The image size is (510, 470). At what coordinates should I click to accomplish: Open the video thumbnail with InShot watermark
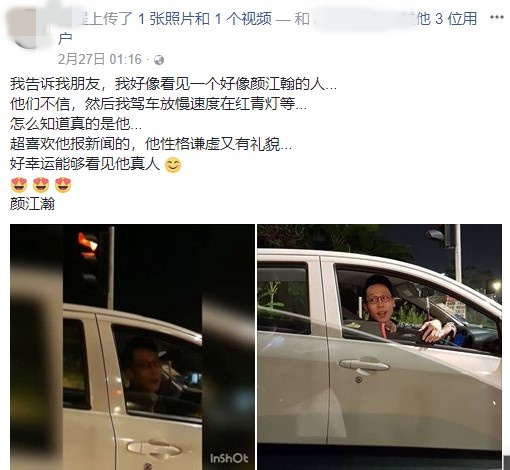click(x=132, y=347)
